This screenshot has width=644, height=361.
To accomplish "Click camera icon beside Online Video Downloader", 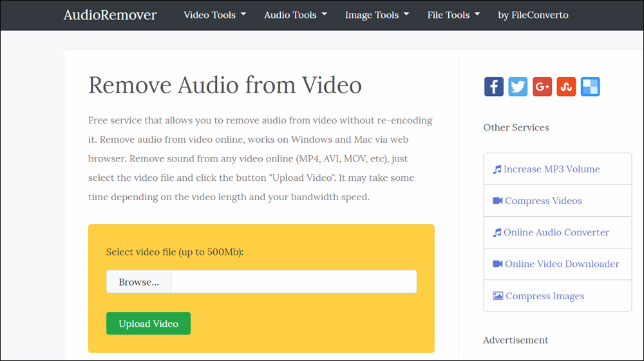I will point(497,264).
